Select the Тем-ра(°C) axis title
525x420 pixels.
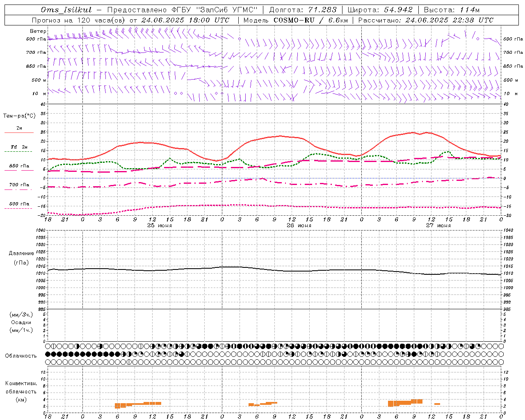point(19,116)
